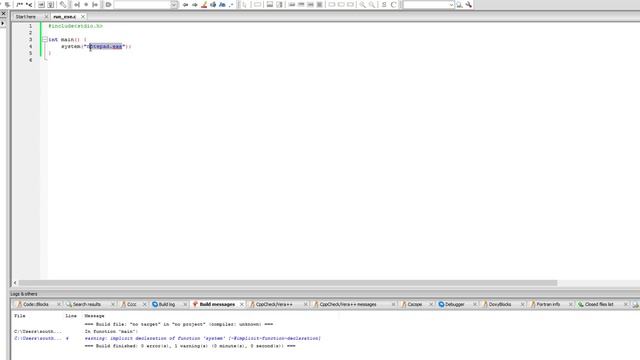The width and height of the screenshot is (640, 360).
Task: Open the Search results tab
Action: click(87, 304)
